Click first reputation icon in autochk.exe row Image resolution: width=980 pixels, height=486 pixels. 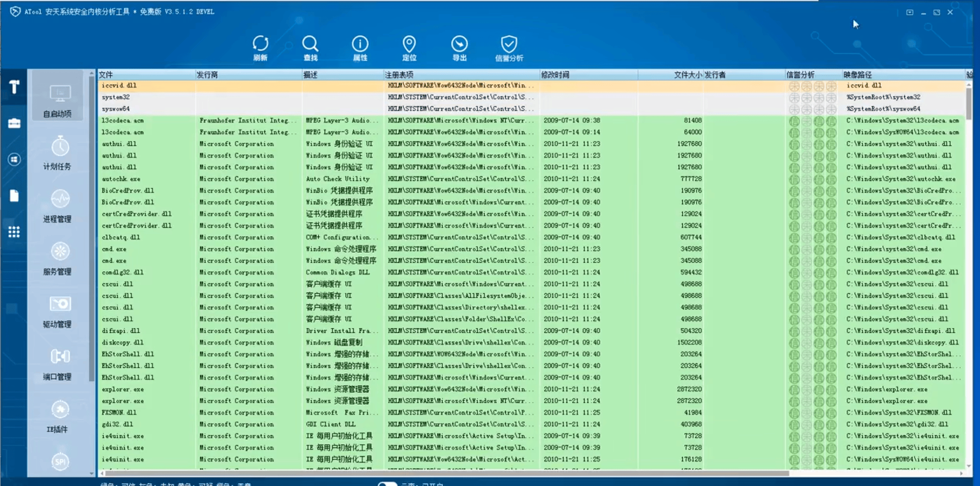coord(794,179)
